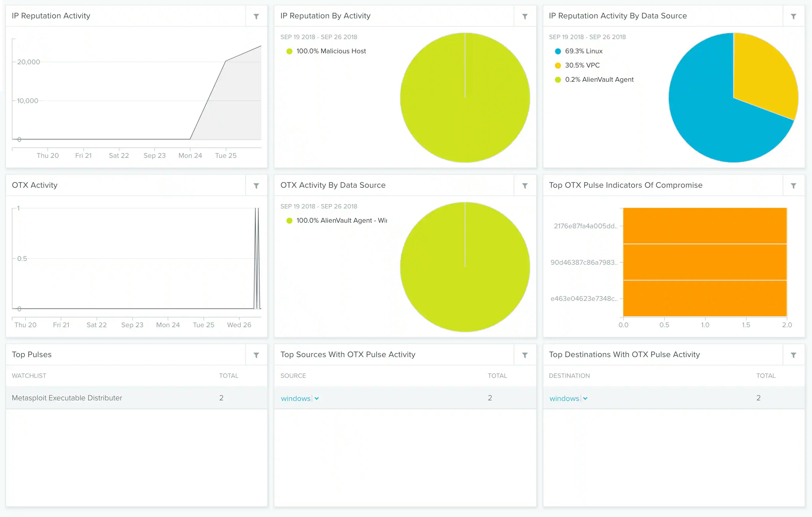812x517 pixels.
Task: Click the windows destination link
Action: [564, 398]
